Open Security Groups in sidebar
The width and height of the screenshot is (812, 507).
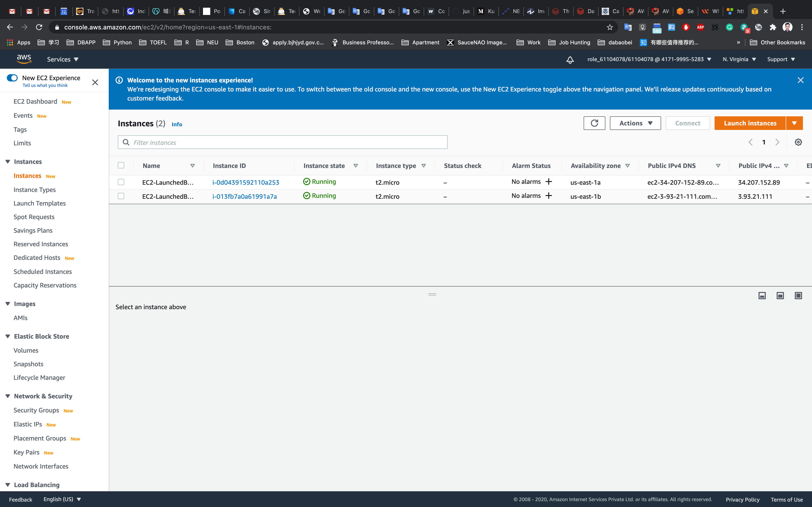pyautogui.click(x=36, y=410)
